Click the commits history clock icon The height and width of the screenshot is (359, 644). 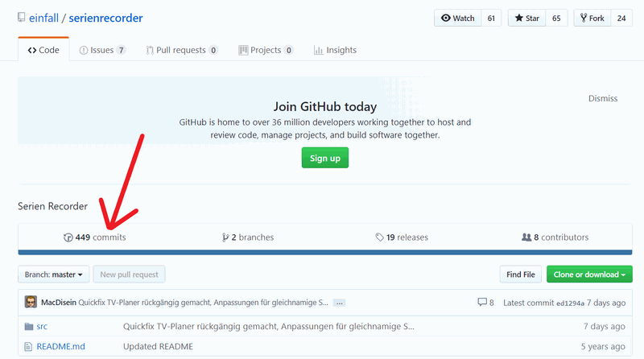tap(68, 237)
